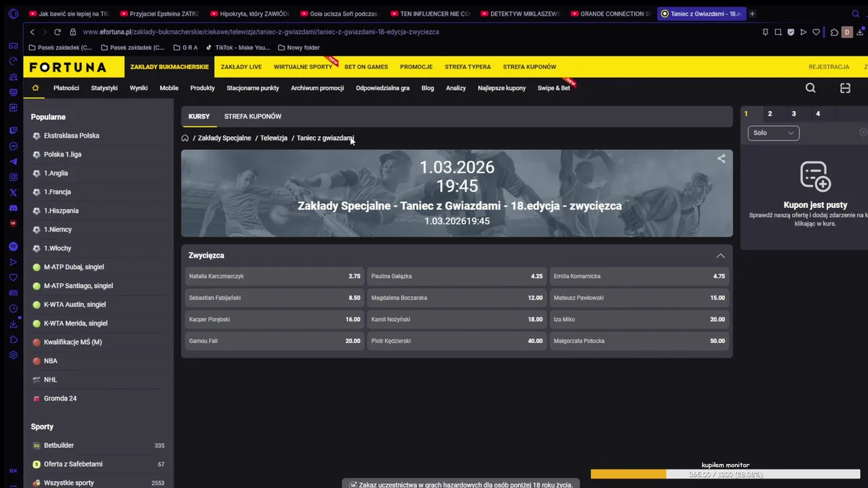
Task: Go back with the browser back arrow
Action: (32, 32)
